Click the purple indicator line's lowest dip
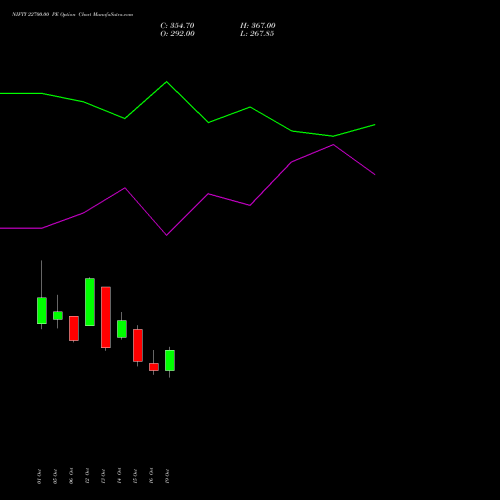Viewport: 500px width, 500px height. (x=167, y=235)
